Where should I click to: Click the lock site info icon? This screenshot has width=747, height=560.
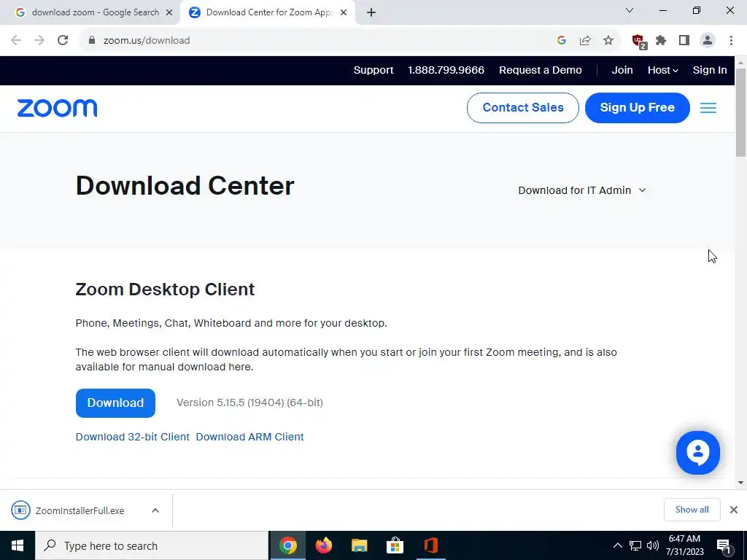92,40
